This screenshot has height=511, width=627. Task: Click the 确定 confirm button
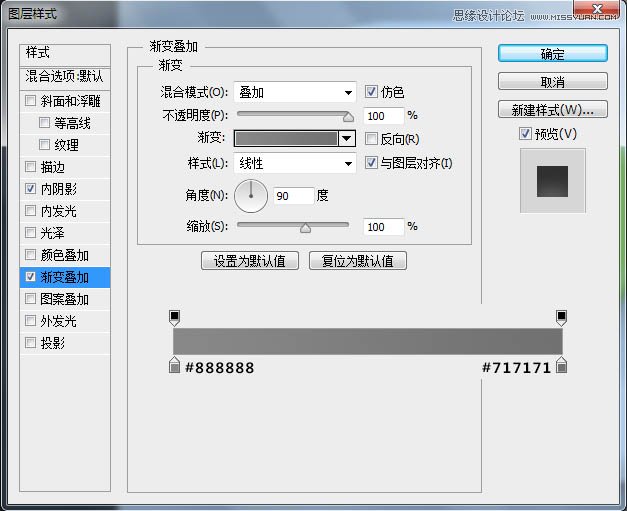point(553,54)
